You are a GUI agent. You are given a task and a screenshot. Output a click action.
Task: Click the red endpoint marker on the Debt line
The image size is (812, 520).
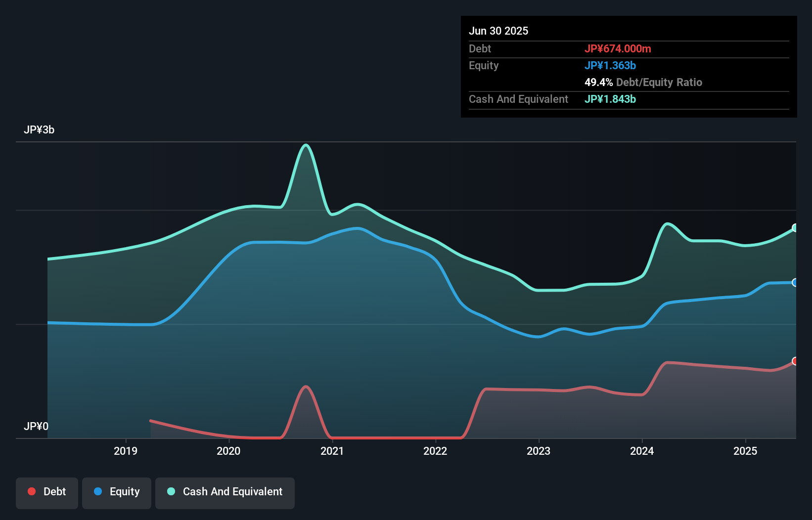coord(795,362)
